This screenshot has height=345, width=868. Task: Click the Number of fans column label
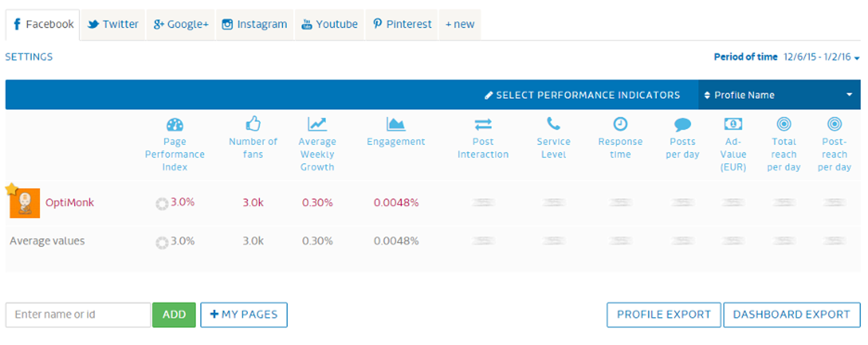(x=253, y=148)
